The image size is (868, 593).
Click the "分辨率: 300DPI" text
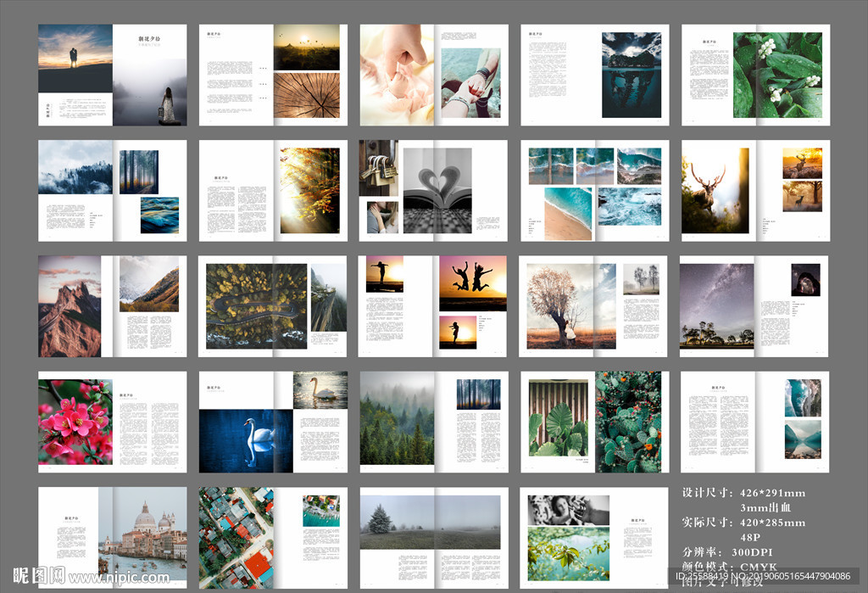727,552
